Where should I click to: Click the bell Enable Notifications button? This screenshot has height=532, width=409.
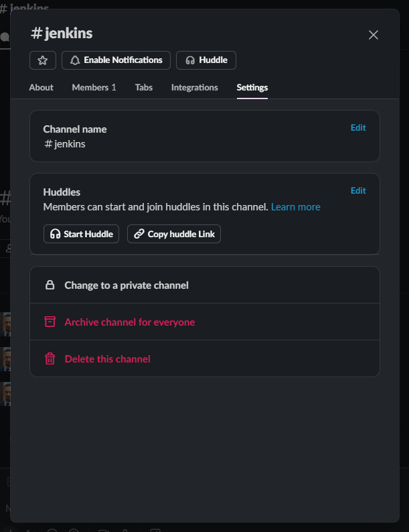(x=116, y=60)
